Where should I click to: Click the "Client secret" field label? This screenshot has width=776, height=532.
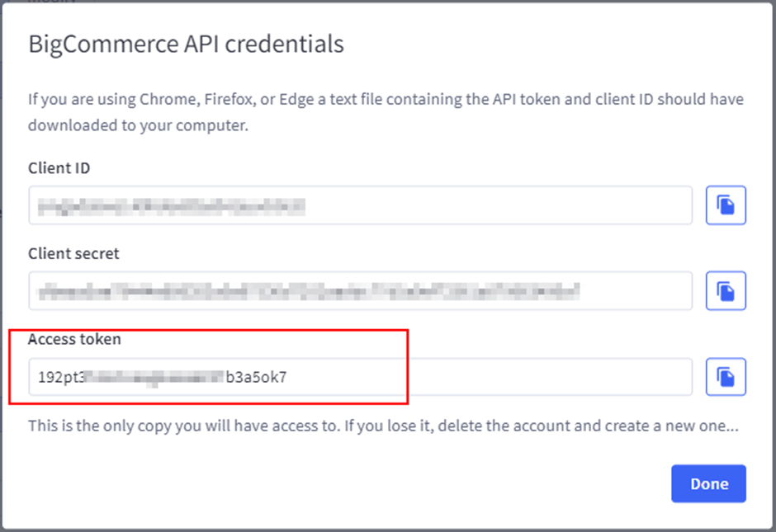[73, 254]
